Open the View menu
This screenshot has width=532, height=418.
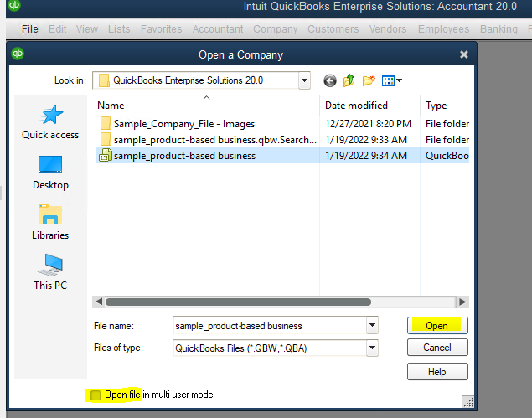coord(87,29)
